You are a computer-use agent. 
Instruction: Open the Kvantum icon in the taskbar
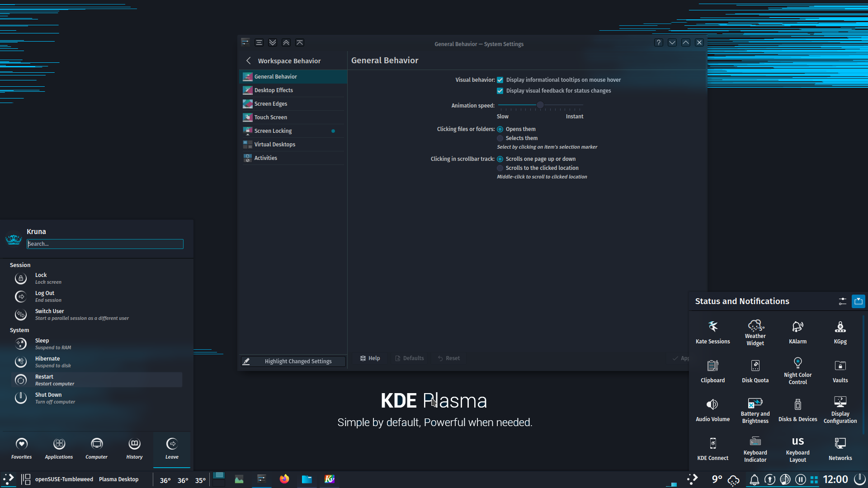pyautogui.click(x=330, y=479)
